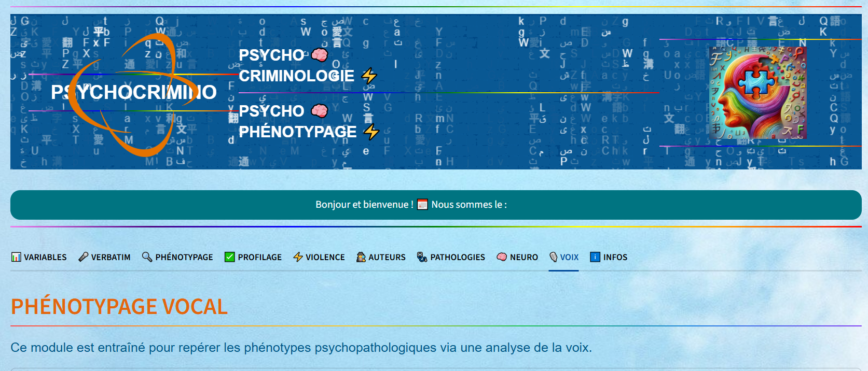Image resolution: width=868 pixels, height=371 pixels.
Task: Click the PSYCHOCRIMINO logo text
Action: 133,92
